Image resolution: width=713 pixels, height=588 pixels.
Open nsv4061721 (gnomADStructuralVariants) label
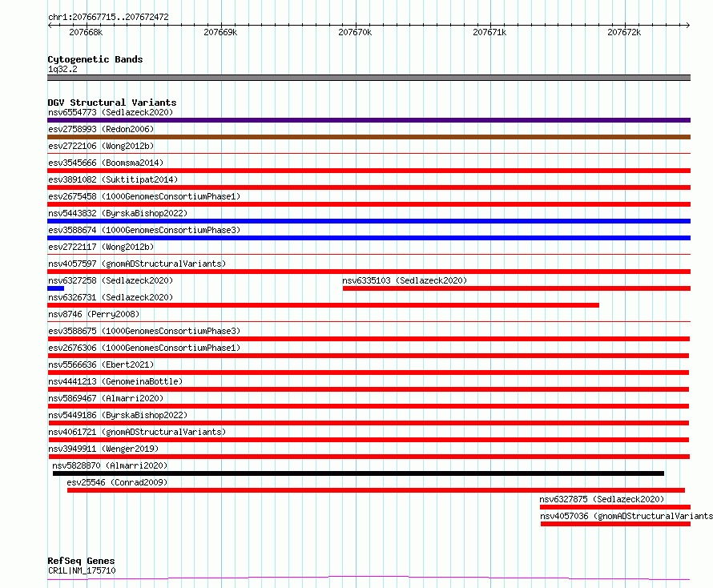[137, 432]
